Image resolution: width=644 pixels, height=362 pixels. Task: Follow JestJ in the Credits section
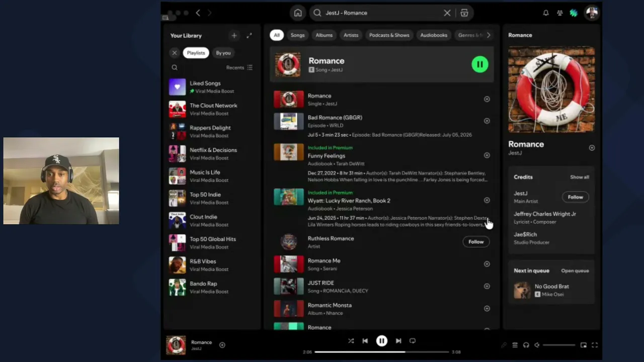pyautogui.click(x=575, y=197)
